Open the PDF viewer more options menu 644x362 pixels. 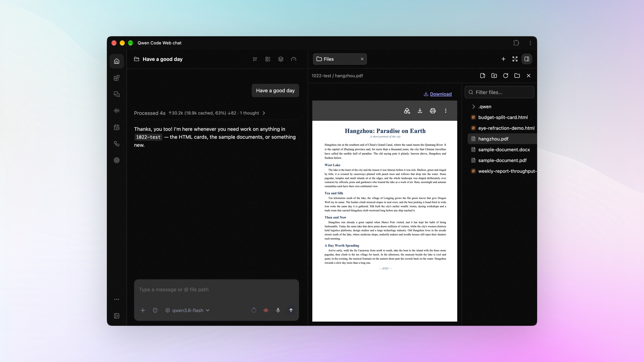pyautogui.click(x=446, y=111)
